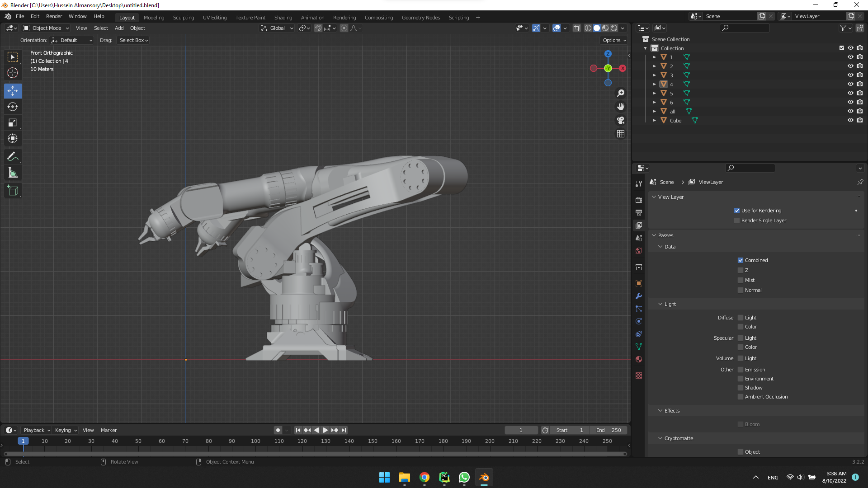Open the Render menu

click(x=54, y=16)
